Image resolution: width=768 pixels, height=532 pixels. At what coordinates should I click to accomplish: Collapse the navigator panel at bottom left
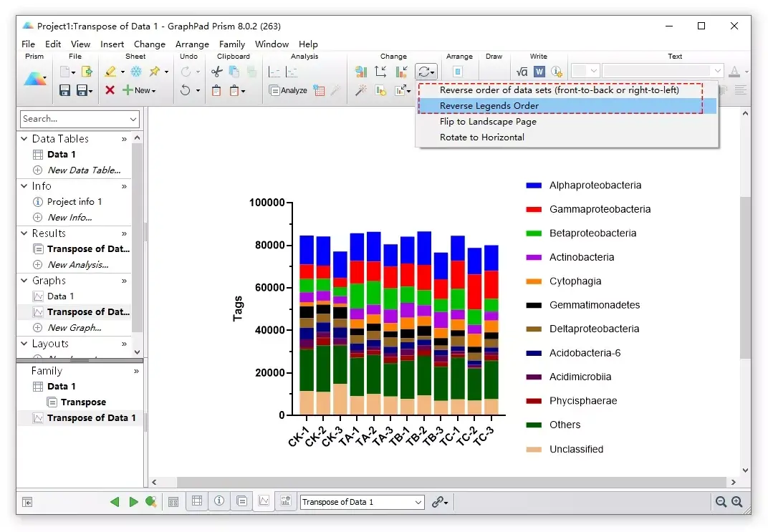click(x=27, y=502)
